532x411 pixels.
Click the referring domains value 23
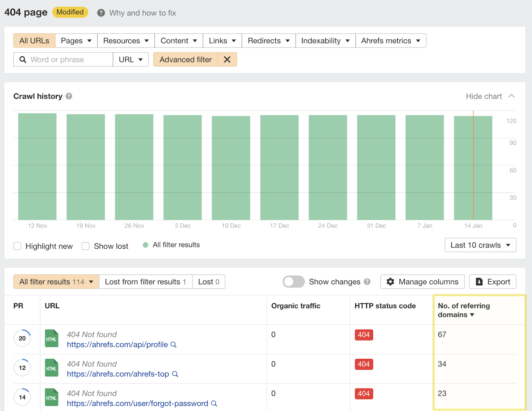[442, 394]
